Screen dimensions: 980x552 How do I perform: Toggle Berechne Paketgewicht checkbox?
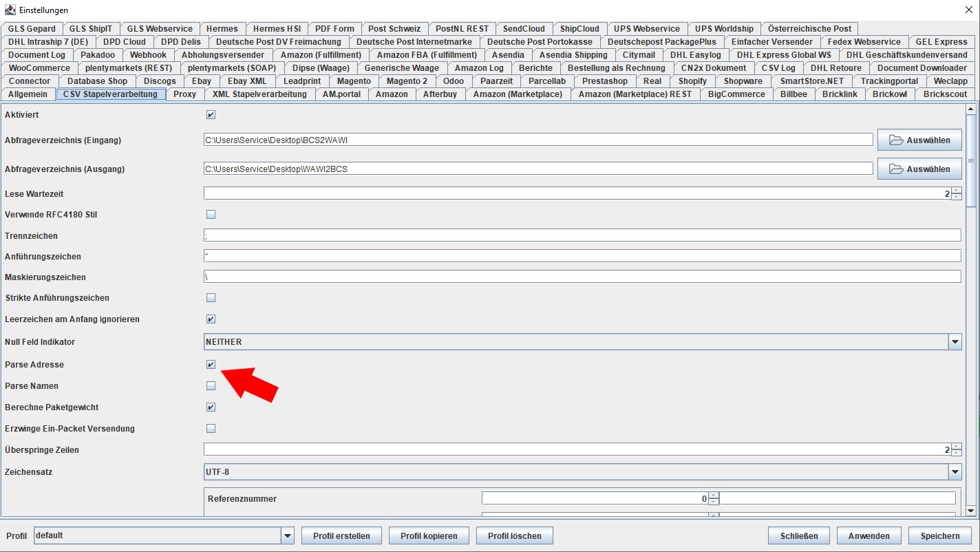pos(211,407)
